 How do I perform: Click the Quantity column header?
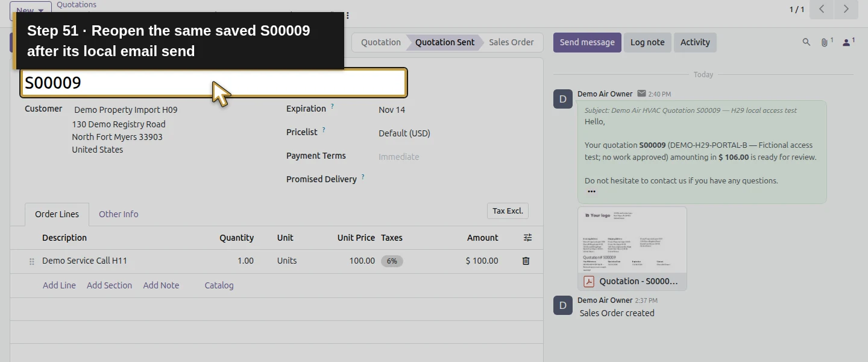click(236, 238)
